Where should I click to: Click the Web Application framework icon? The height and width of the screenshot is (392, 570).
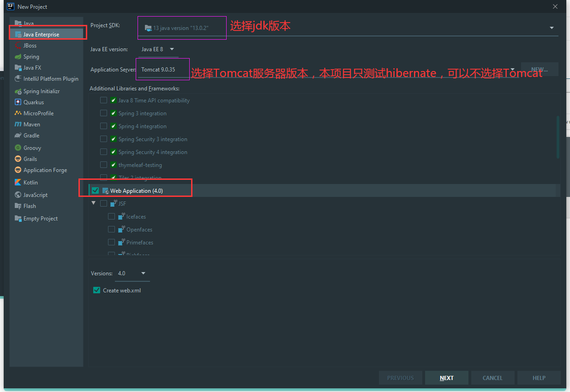pyautogui.click(x=105, y=191)
